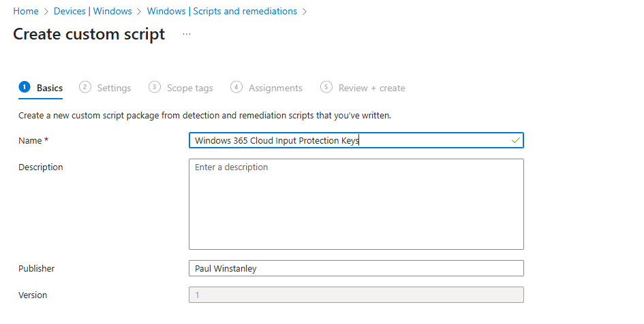Focus the Name text field

[348, 140]
